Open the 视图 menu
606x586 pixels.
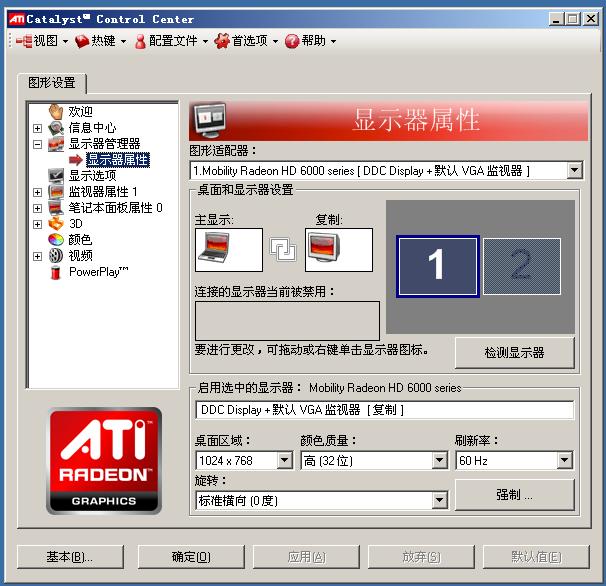43,41
